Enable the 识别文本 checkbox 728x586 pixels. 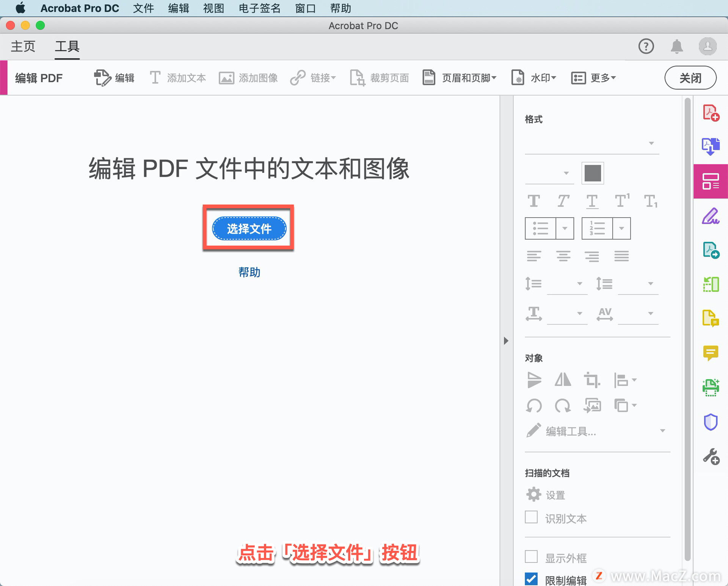click(x=531, y=517)
